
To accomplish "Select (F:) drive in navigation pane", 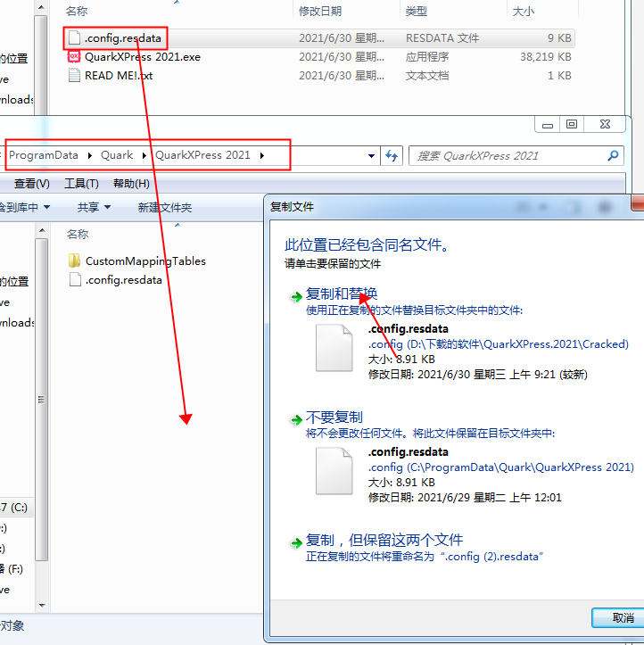I will point(12,569).
